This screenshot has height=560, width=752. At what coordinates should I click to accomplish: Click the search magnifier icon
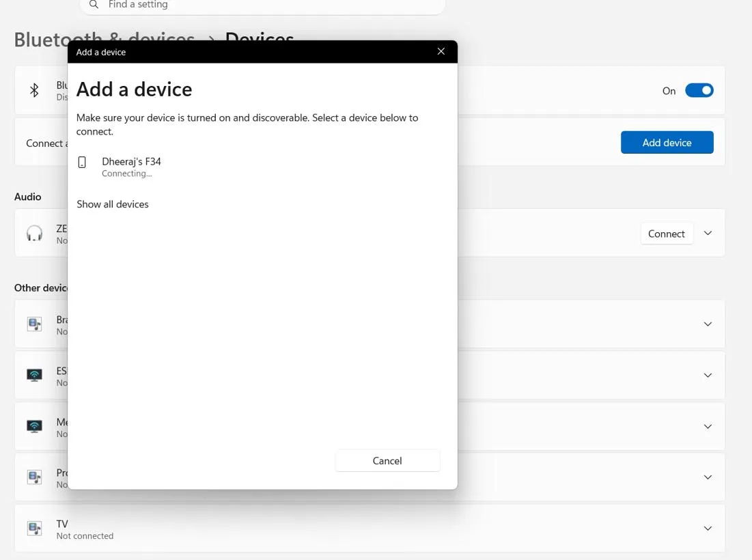point(94,4)
